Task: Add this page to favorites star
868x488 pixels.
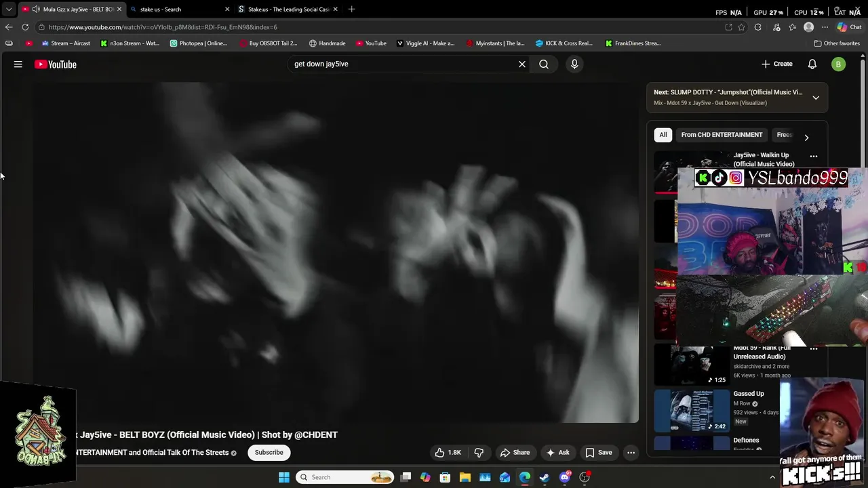Action: tap(742, 27)
